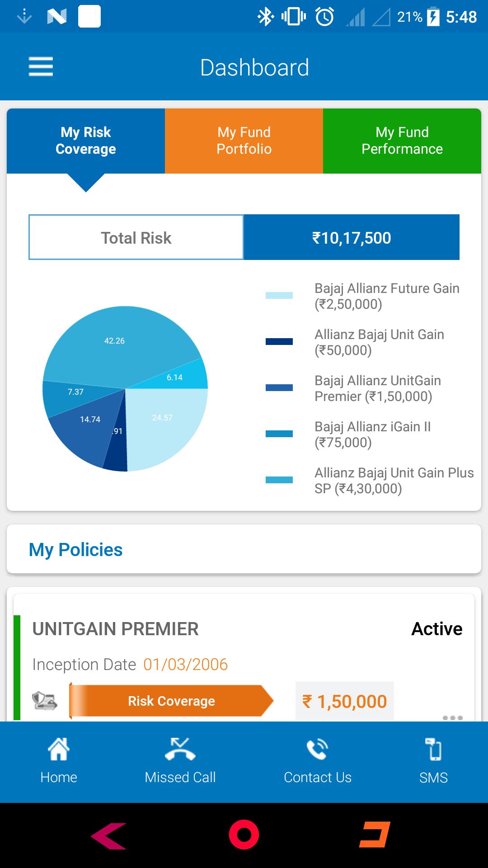This screenshot has width=488, height=868.
Task: Select the My Risk Coverage tab
Action: click(86, 141)
